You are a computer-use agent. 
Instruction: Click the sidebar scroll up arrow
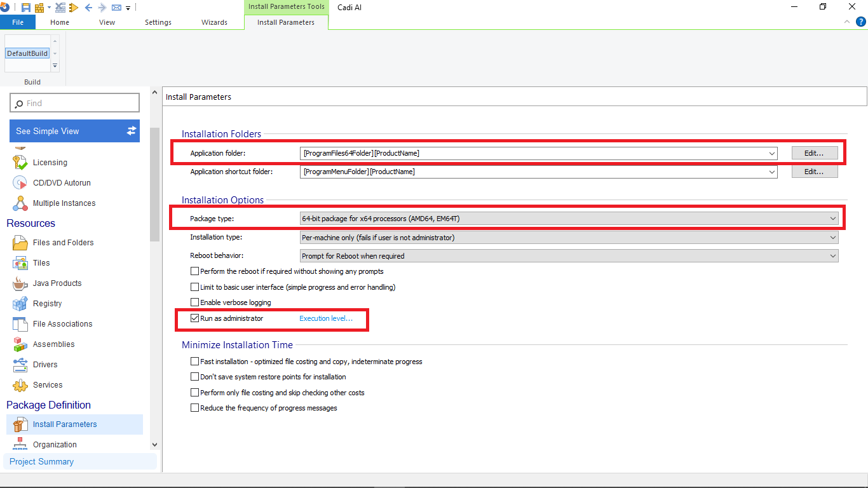154,93
